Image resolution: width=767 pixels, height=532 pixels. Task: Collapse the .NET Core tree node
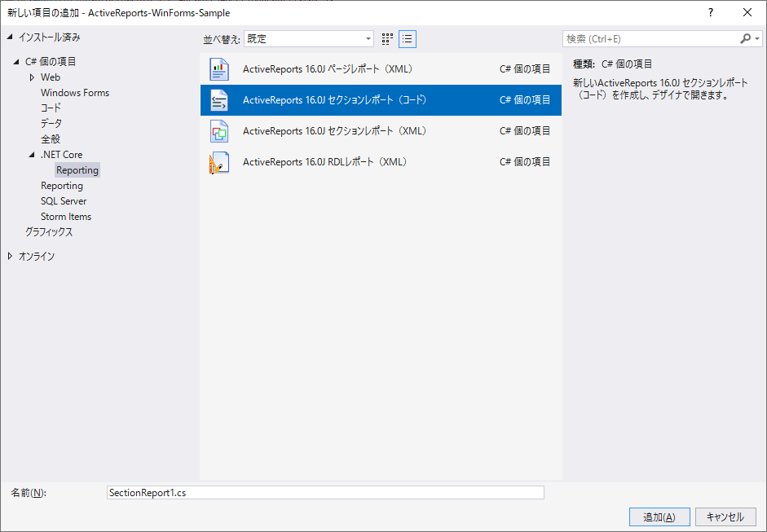(33, 155)
